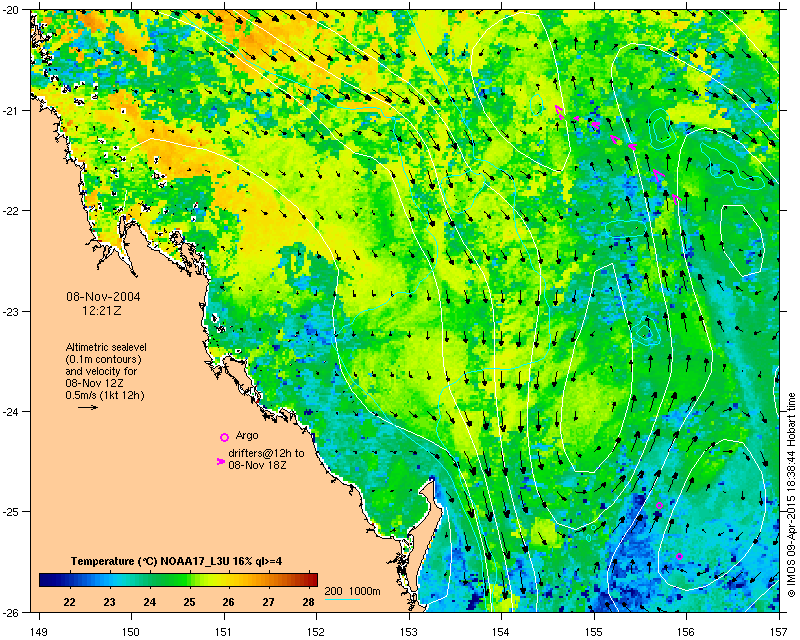Click latitude axis label "-21"
This screenshot has width=800, height=640.
14,110
